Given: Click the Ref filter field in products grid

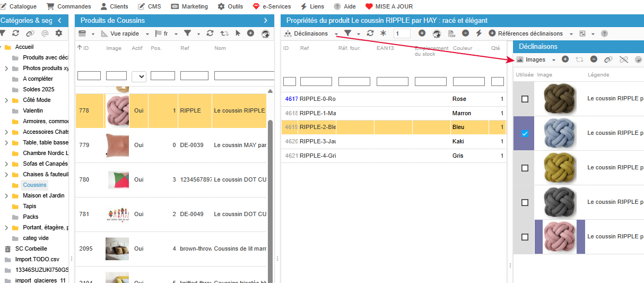Looking at the screenshot, I should tap(194, 76).
